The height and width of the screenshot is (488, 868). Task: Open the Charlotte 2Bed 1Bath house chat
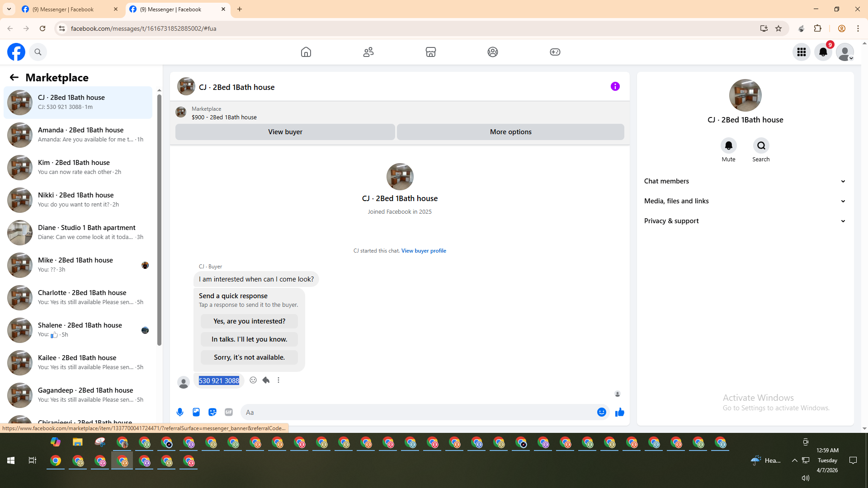point(78,297)
